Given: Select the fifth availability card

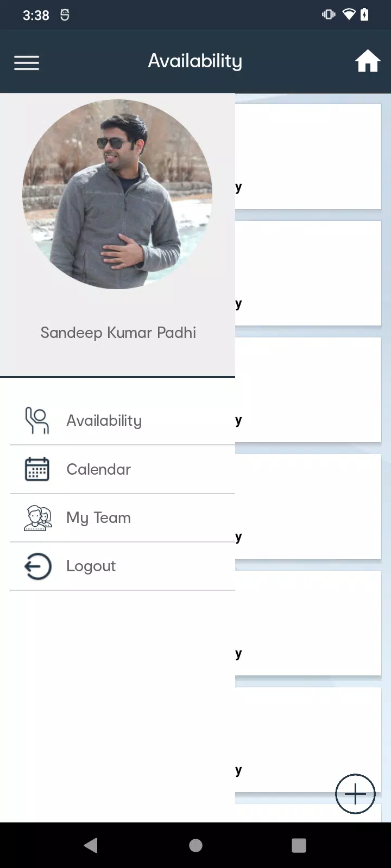Looking at the screenshot, I should [x=308, y=623].
